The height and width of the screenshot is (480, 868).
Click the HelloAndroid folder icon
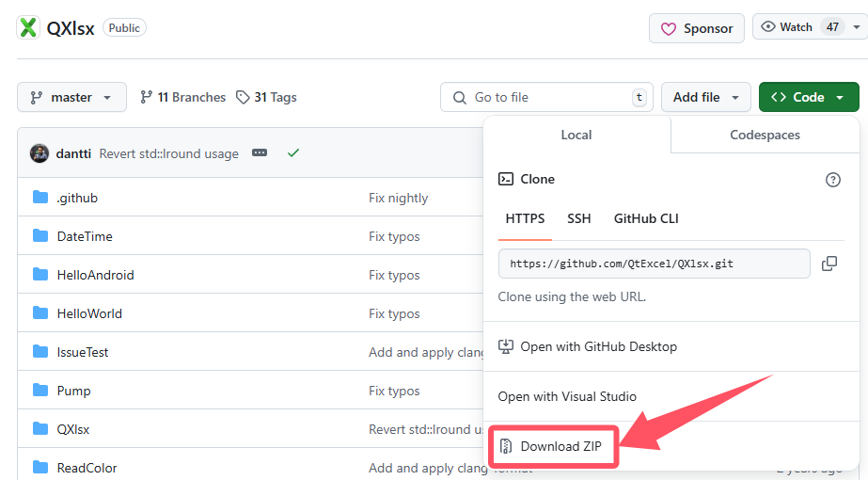click(40, 275)
